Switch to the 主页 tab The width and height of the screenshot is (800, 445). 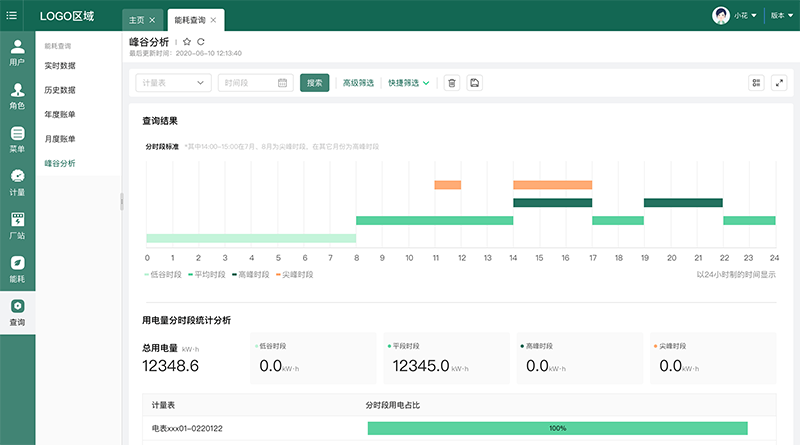tap(137, 20)
